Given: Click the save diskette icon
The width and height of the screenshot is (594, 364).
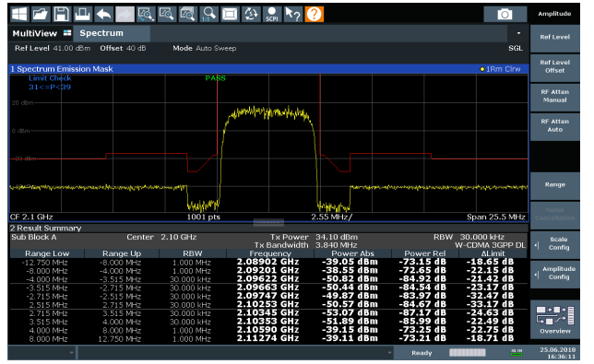Looking at the screenshot, I should (62, 14).
